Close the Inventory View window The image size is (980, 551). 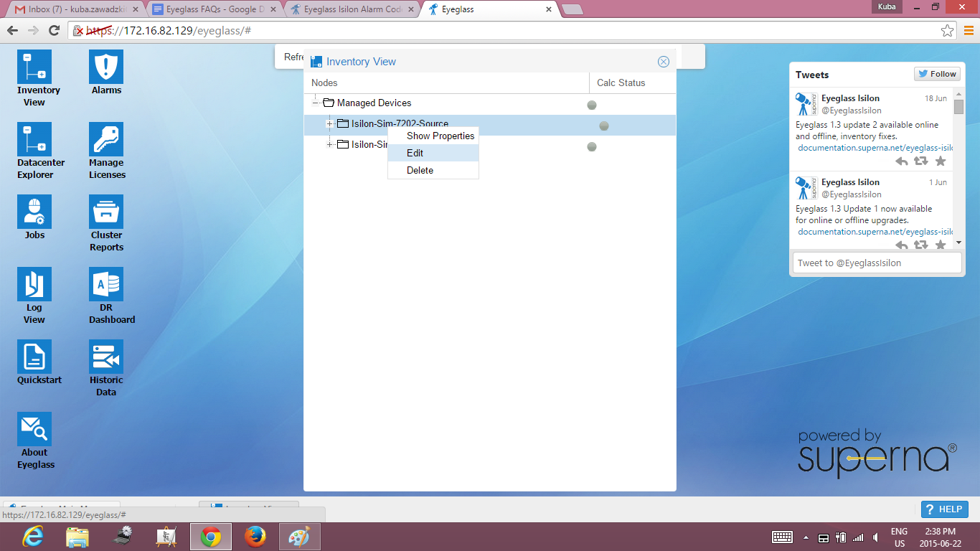[664, 62]
